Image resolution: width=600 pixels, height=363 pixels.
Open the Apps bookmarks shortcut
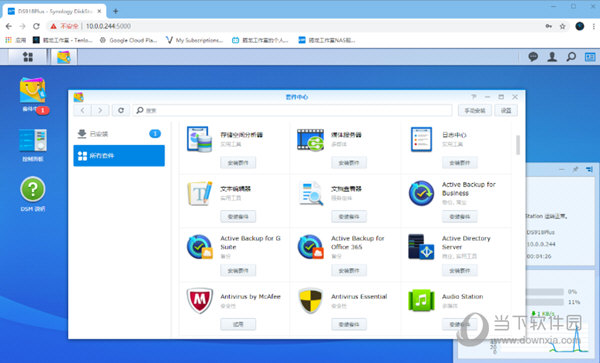15,40
